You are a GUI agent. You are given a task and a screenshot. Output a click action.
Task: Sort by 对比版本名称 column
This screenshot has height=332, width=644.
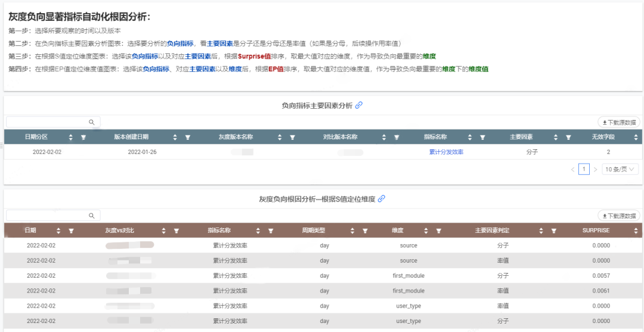pos(384,137)
